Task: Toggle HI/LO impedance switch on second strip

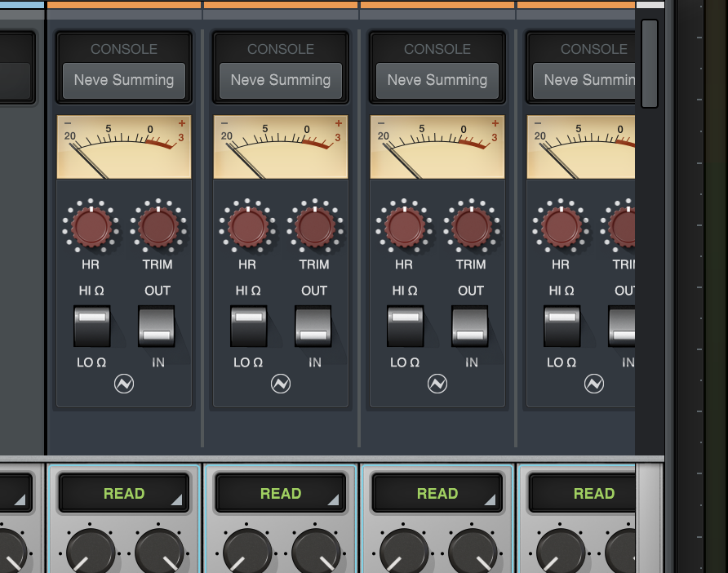Action: click(249, 326)
